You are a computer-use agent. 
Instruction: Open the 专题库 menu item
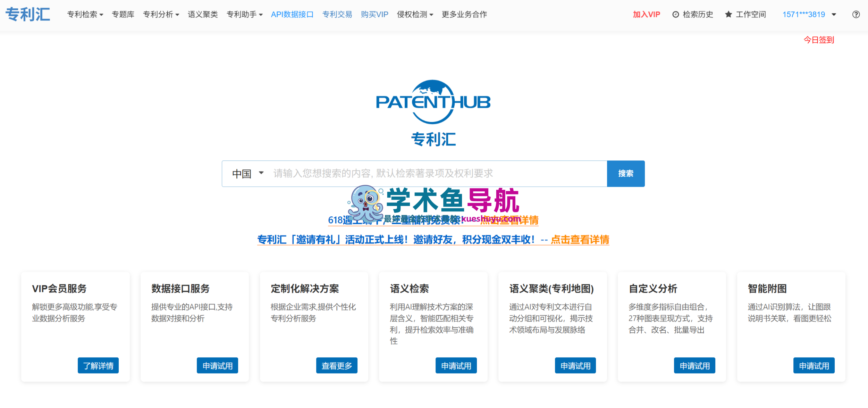123,15
